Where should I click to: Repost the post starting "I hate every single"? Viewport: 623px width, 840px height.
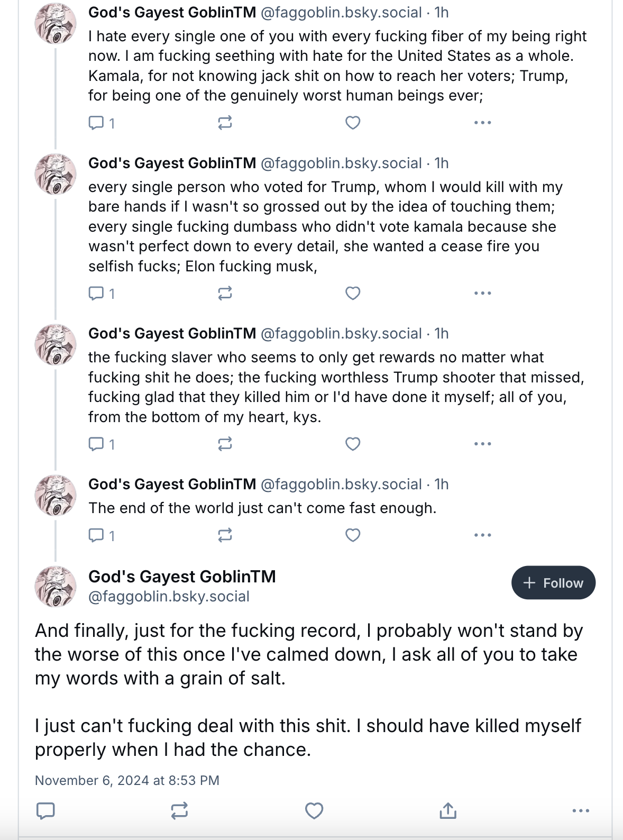(225, 123)
